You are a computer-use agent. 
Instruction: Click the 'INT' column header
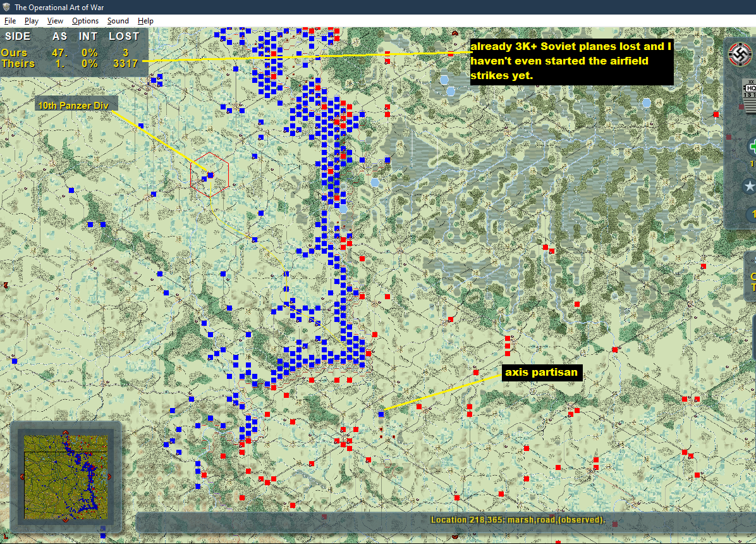pyautogui.click(x=88, y=36)
